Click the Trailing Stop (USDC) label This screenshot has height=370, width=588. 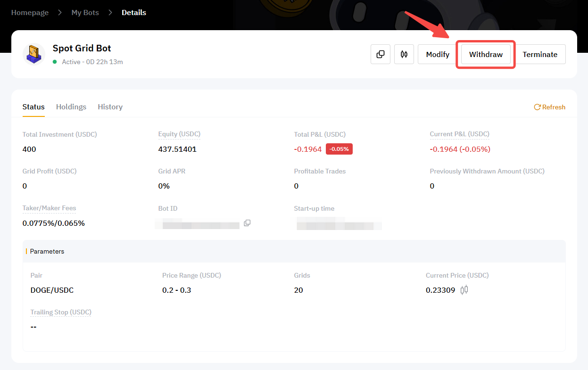tap(61, 312)
